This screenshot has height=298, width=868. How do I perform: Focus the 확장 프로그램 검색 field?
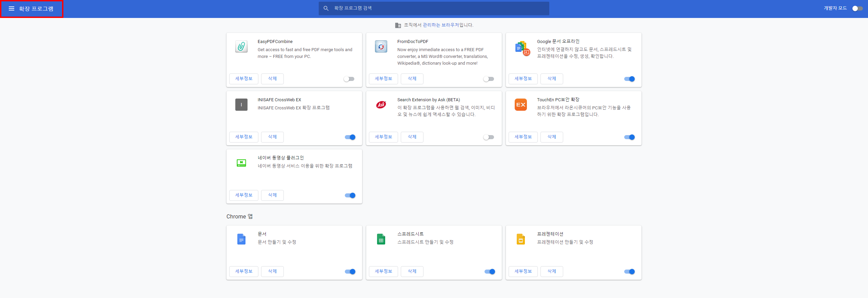point(434,8)
